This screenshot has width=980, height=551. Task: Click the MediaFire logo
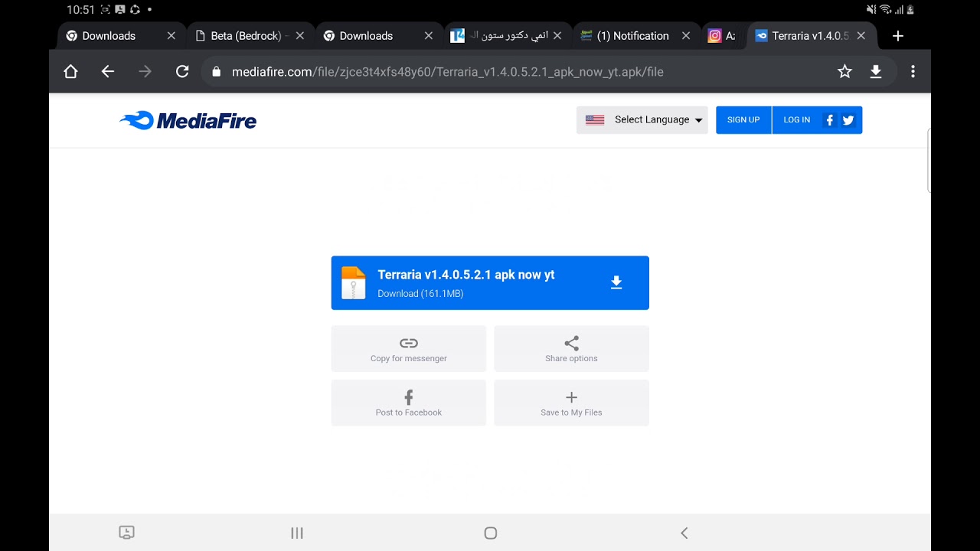point(188,120)
